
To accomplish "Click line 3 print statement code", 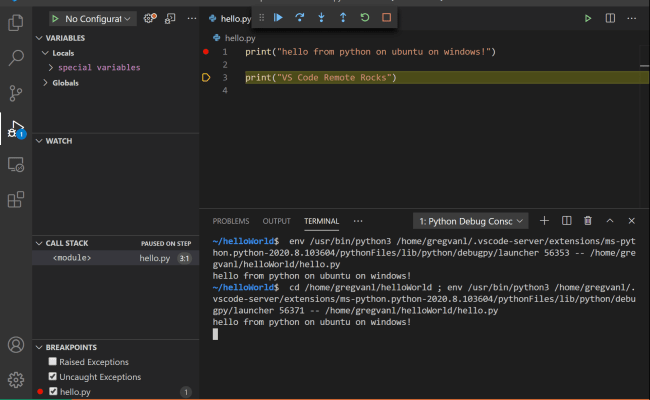I will point(321,78).
